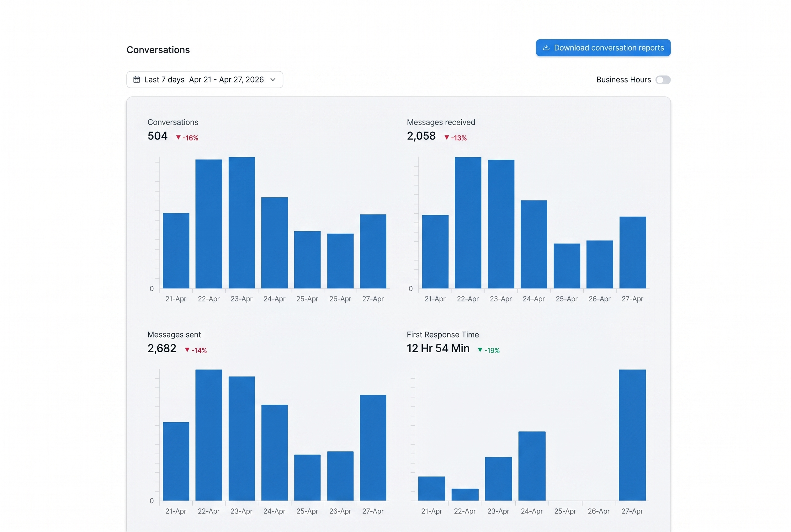The image size is (791, 532).
Task: Click the 22-Apr bar in First Response Time chart
Action: point(465,495)
